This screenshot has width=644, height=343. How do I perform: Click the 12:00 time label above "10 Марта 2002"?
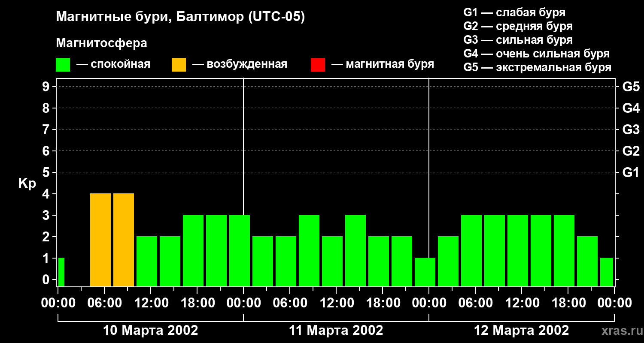click(151, 303)
